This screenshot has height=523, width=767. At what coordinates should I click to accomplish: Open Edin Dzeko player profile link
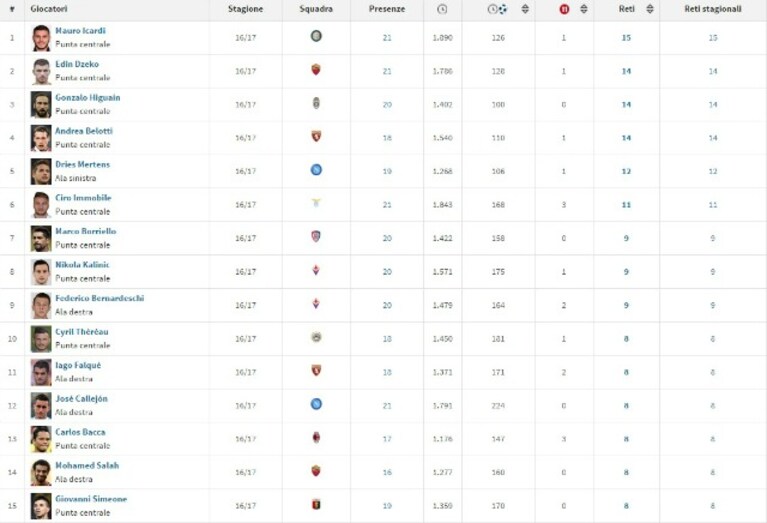coord(77,64)
